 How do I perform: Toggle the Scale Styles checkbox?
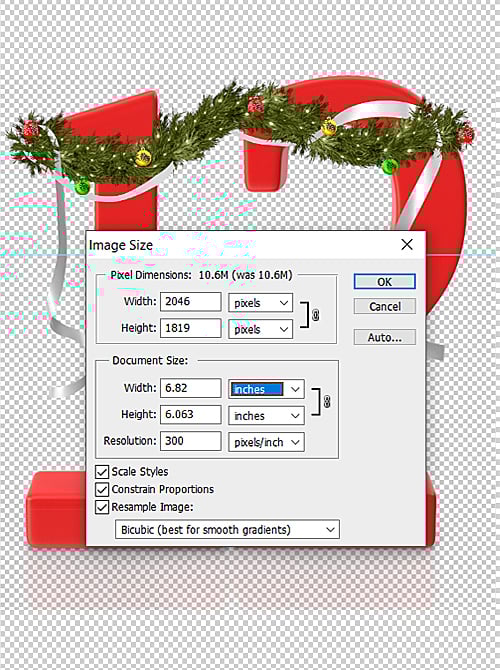click(102, 472)
